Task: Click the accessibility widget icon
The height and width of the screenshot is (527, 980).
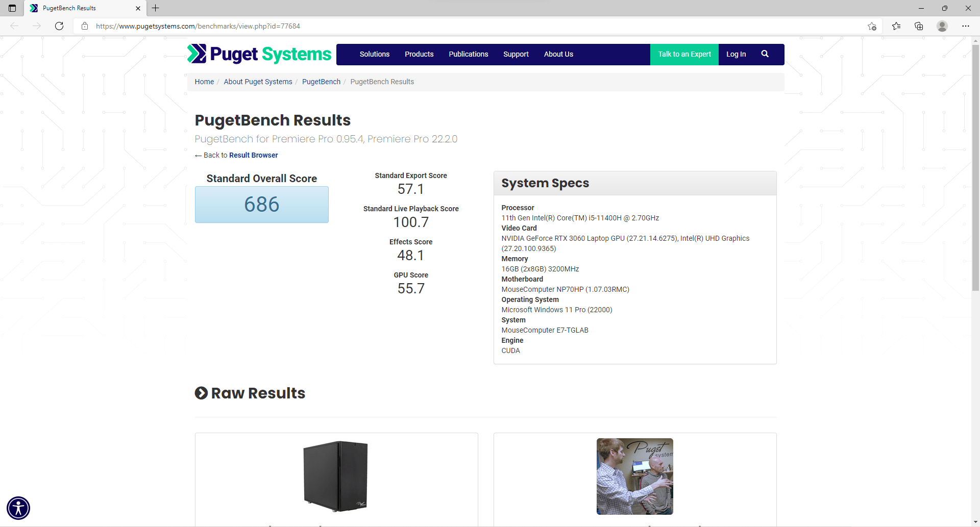Action: (x=18, y=508)
